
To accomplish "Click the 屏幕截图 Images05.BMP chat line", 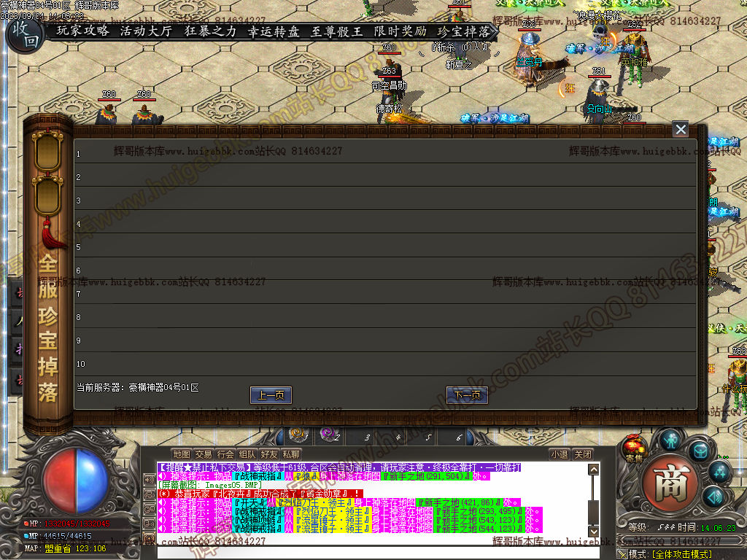I will 209,485.
